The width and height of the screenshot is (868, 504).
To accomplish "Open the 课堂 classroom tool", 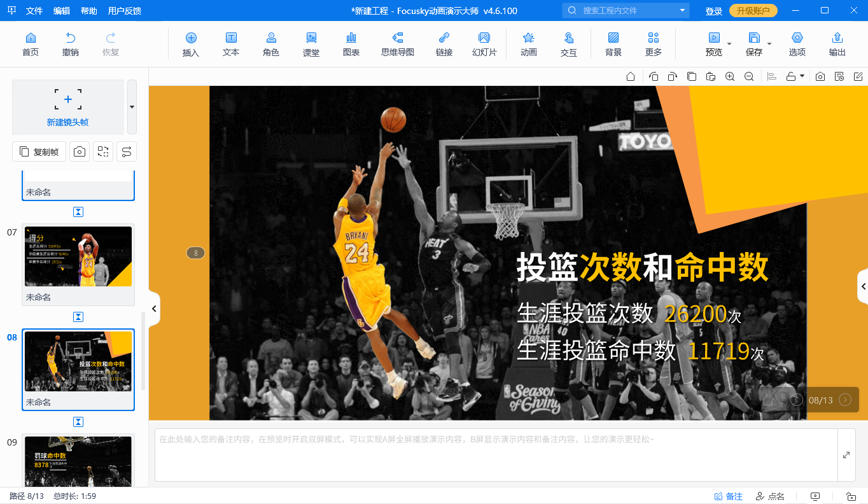I will [311, 45].
